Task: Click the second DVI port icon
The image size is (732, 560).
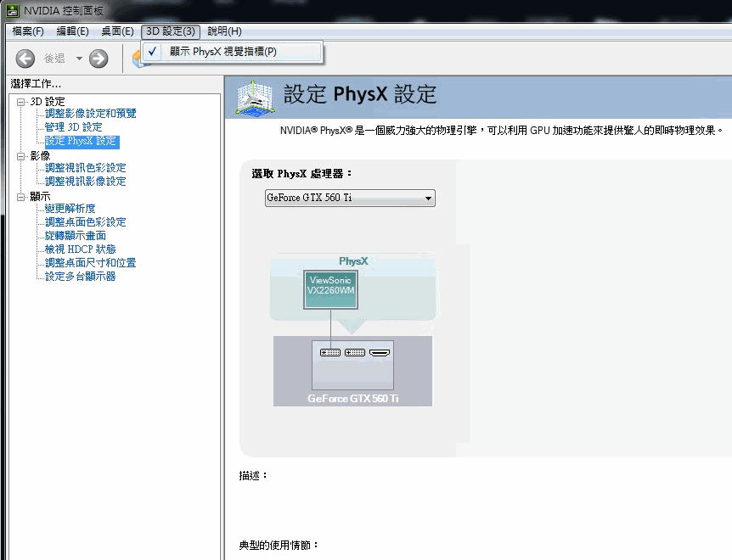Action: (x=355, y=352)
